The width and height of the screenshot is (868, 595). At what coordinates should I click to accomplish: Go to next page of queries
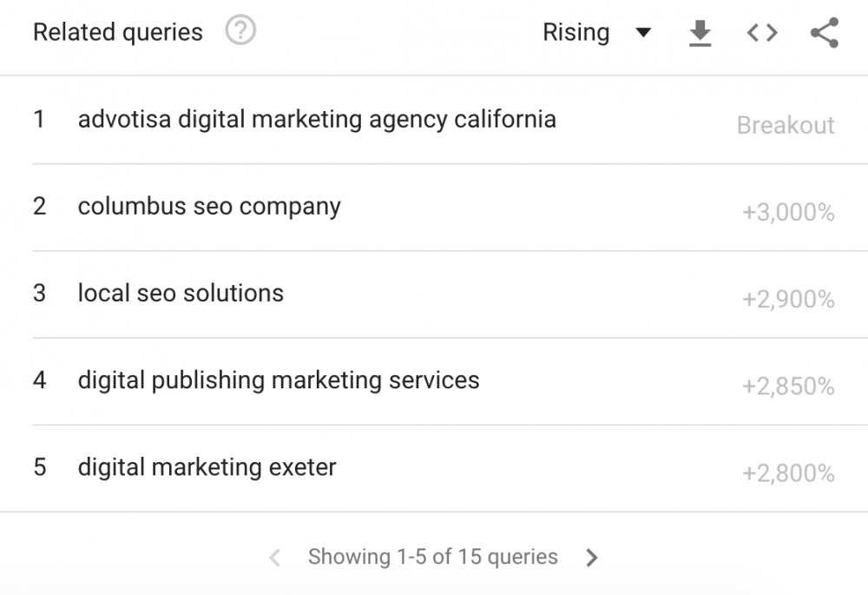point(592,557)
